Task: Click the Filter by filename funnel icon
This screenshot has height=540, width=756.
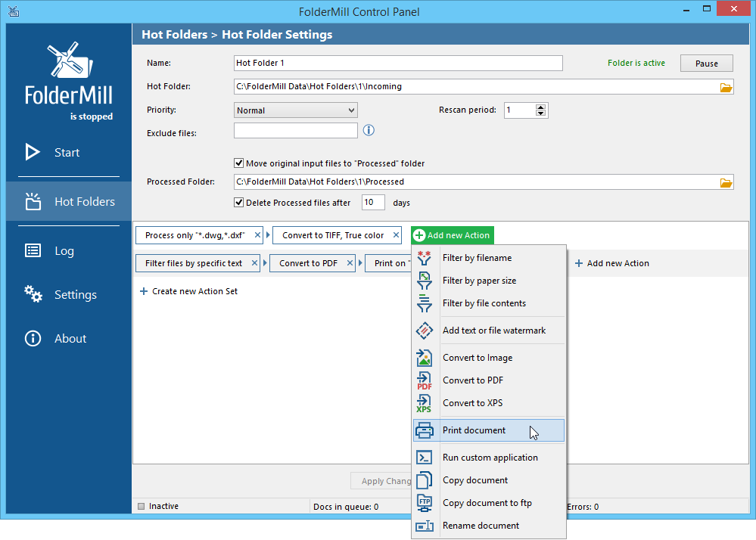Action: 425,258
